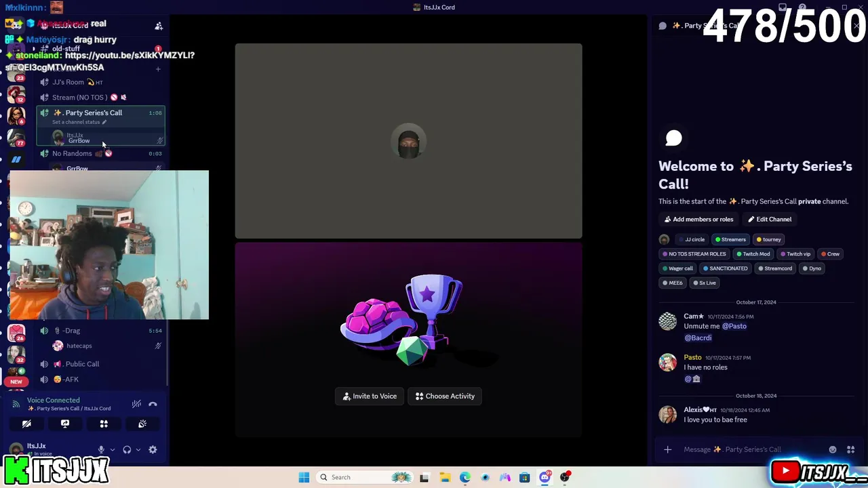Click the Invite to Voice button

pos(370,396)
